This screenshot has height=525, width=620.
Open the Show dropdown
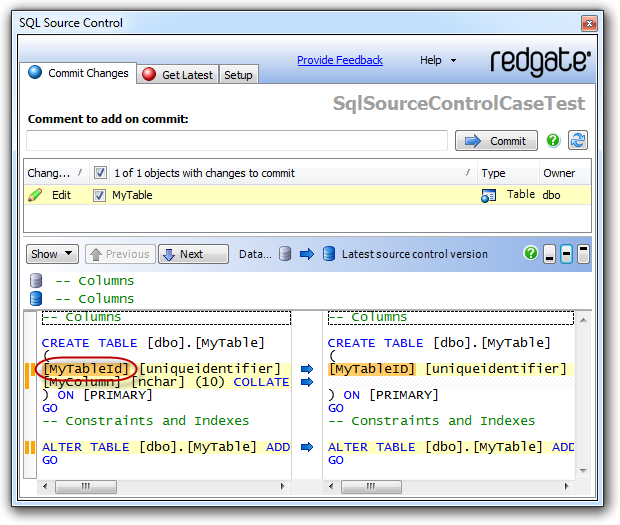pos(52,254)
